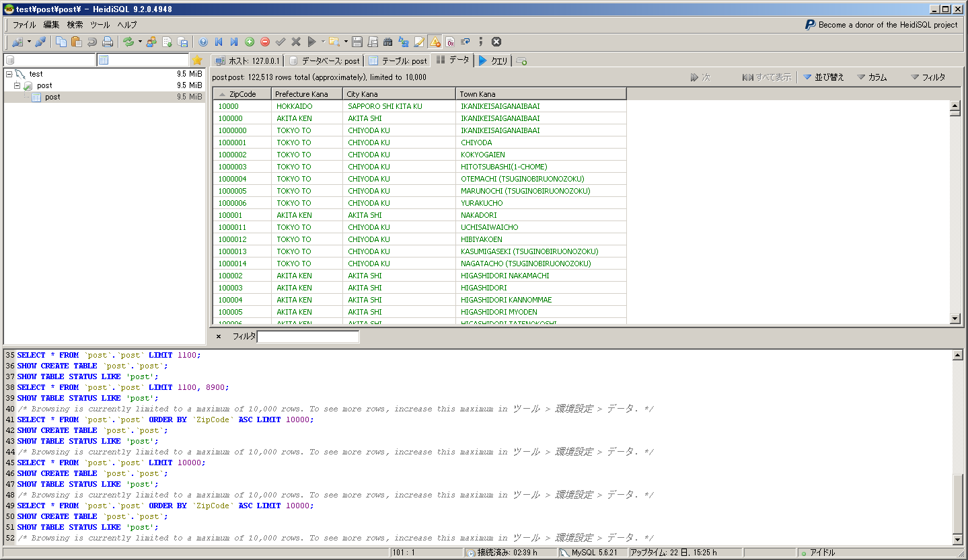Switch to the ホスト: 127.0.0.1 tab
This screenshot has width=968, height=560.
click(x=247, y=61)
